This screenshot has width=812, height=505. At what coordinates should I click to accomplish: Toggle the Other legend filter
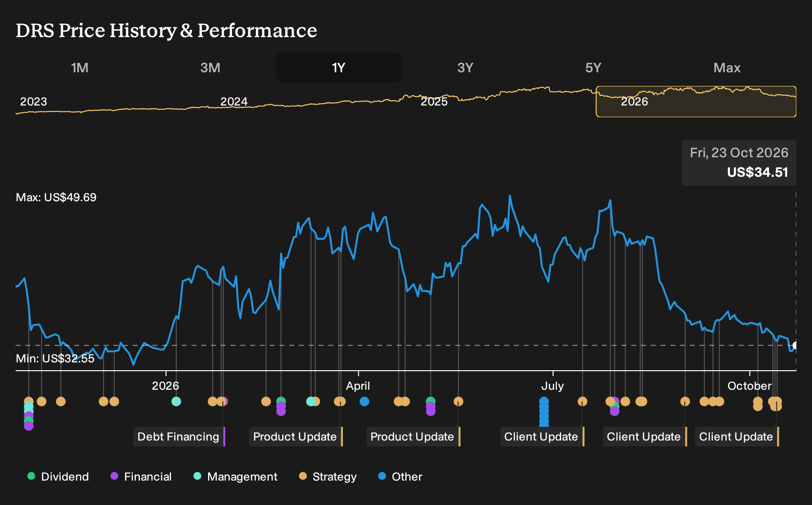[x=400, y=477]
